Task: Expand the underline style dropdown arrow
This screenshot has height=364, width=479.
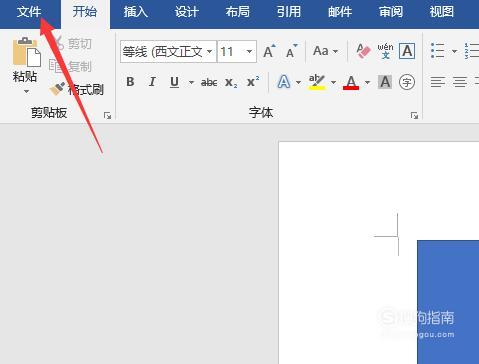Action: [191, 82]
